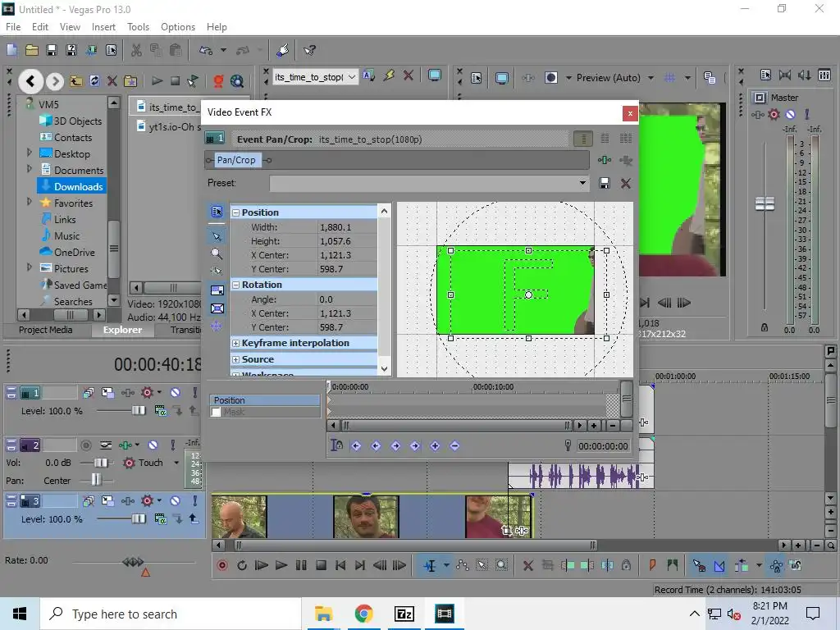This screenshot has height=630, width=840.
Task: Click the red Delete X in Explorer toolbar
Action: pos(112,81)
